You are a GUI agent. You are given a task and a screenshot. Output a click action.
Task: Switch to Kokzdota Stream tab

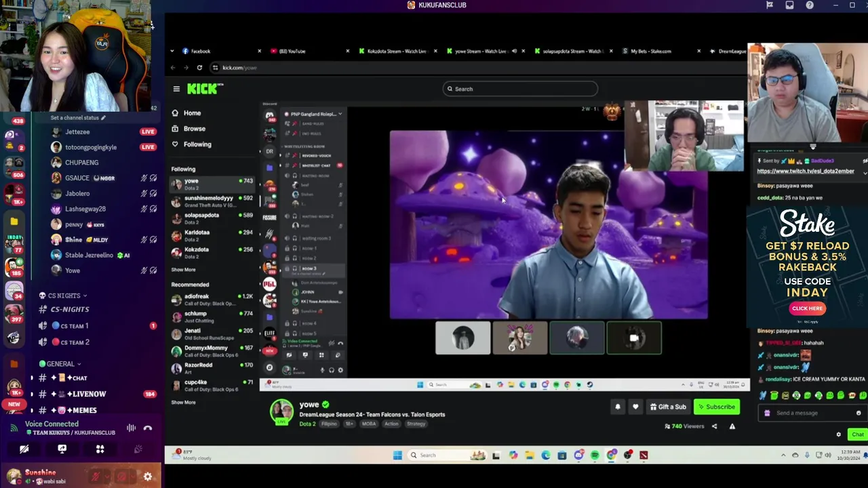pyautogui.click(x=396, y=52)
